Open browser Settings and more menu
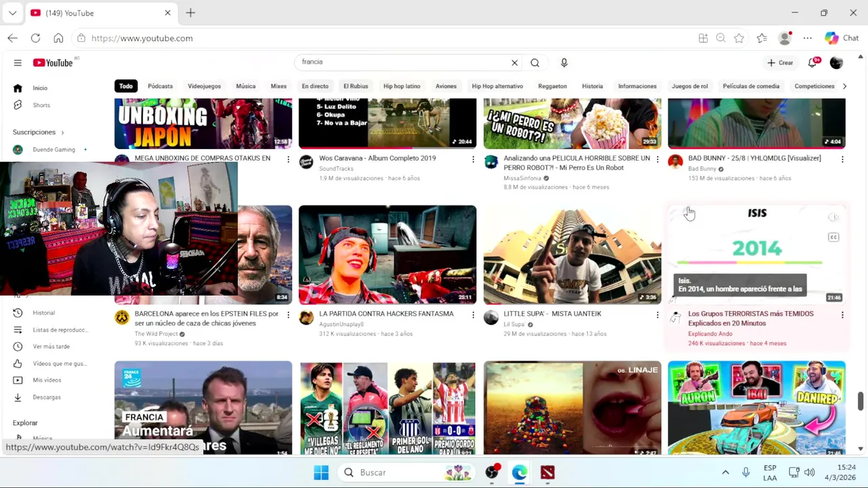 [x=808, y=39]
